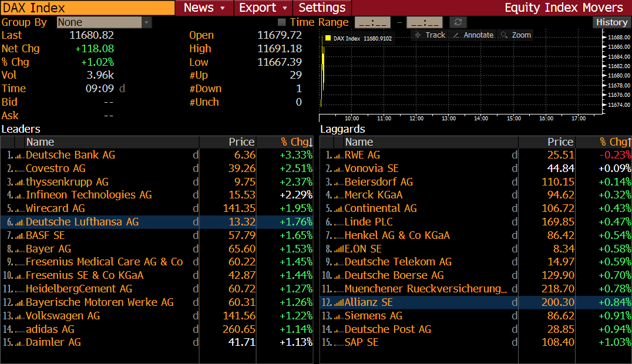632x364 pixels.
Task: Open Fresenius SE & Co KGaA row
Action: click(x=156, y=275)
